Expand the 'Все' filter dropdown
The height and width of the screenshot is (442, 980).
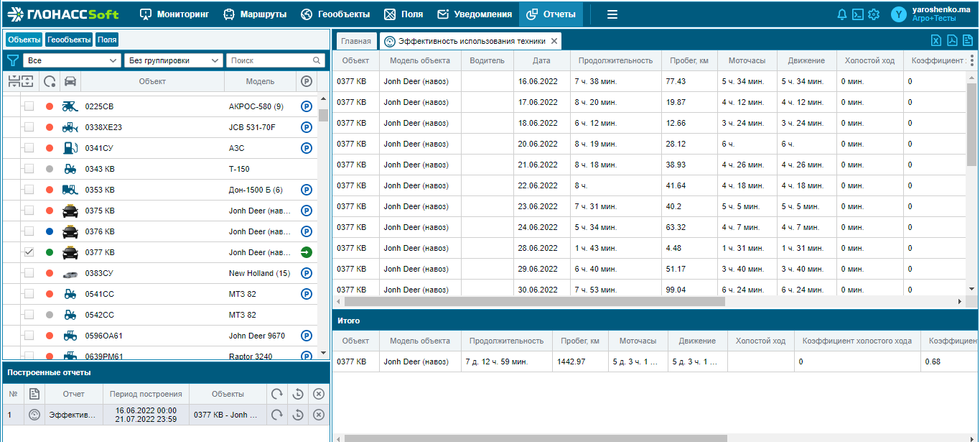pyautogui.click(x=72, y=61)
